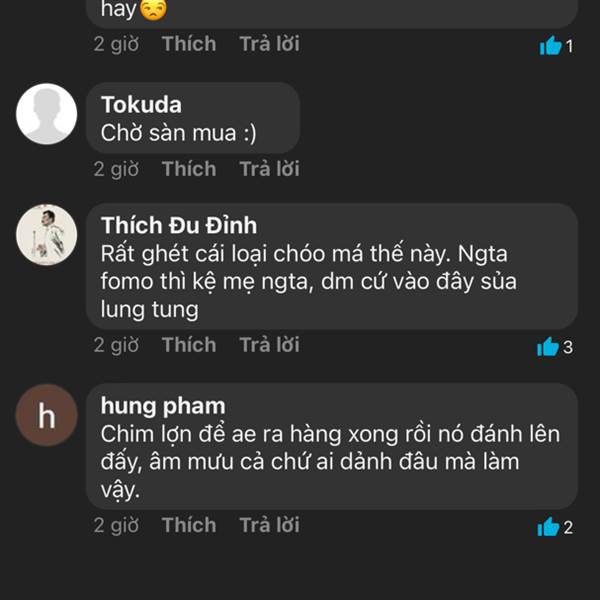Like Thích Đu Đình's comment via Thích
Screen dimensions: 600x600
189,345
